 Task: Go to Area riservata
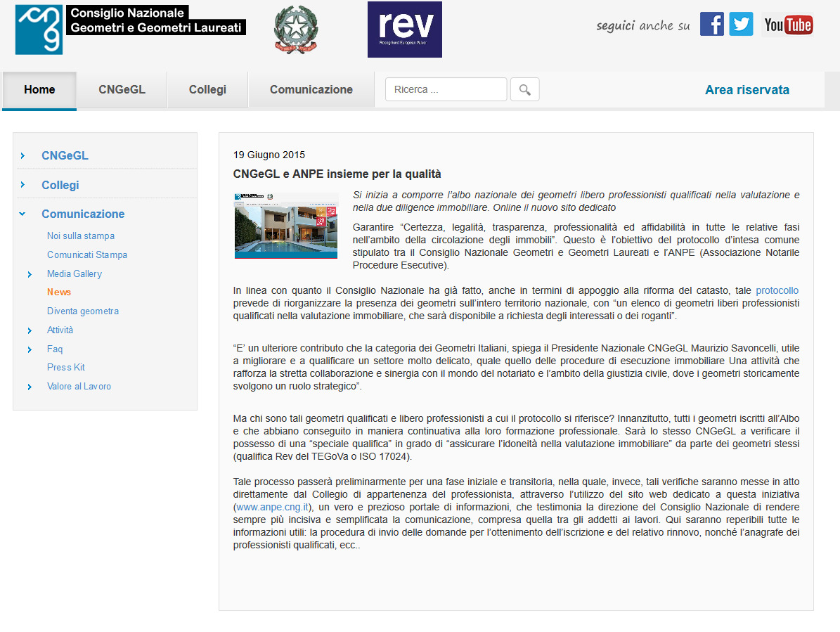click(x=747, y=90)
